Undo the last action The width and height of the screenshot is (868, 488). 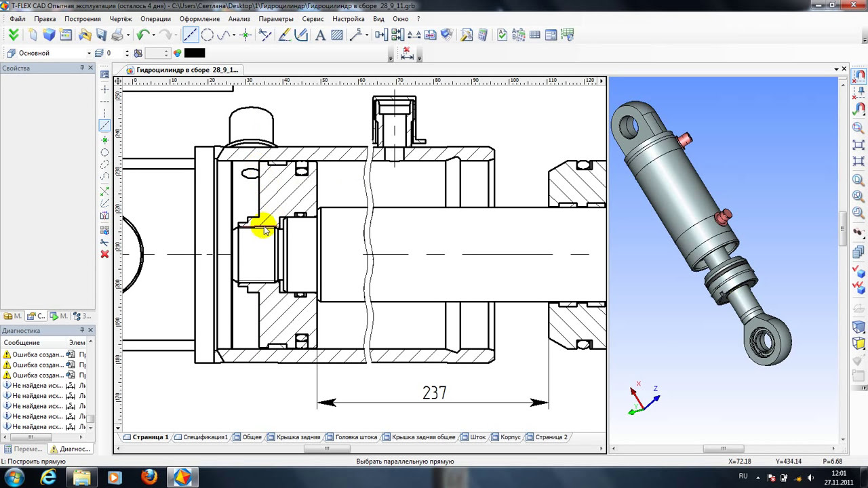coord(142,35)
